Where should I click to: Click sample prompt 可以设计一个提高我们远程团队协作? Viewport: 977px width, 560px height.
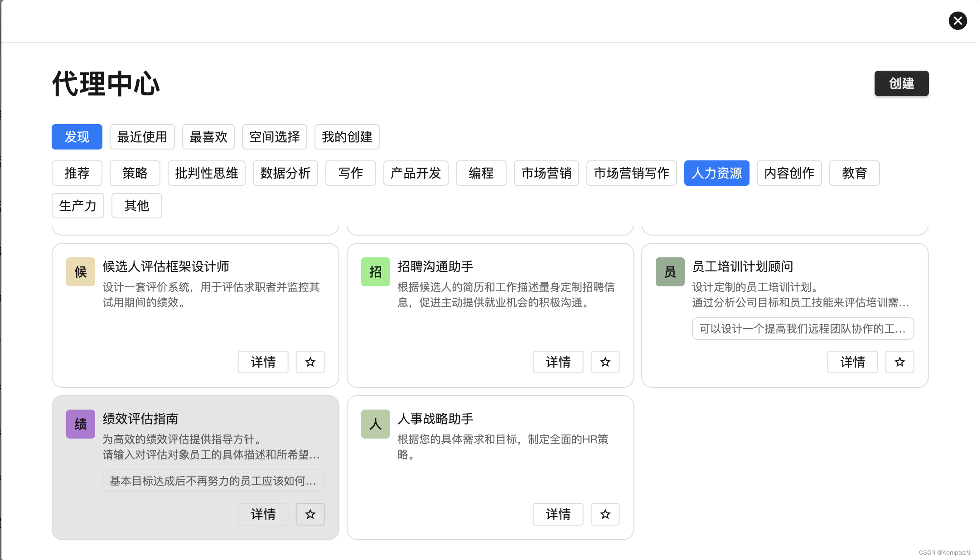803,329
